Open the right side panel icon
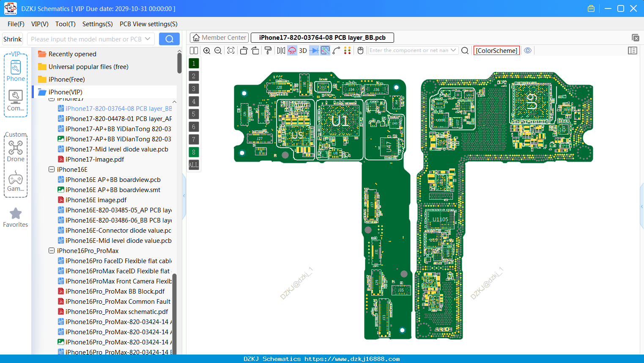The width and height of the screenshot is (644, 363). click(633, 50)
